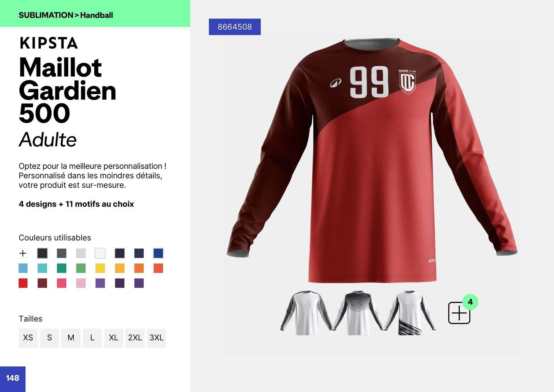Screen dimensions: 554x392
Task: Pick the royal blue color swatch
Action: [158, 253]
